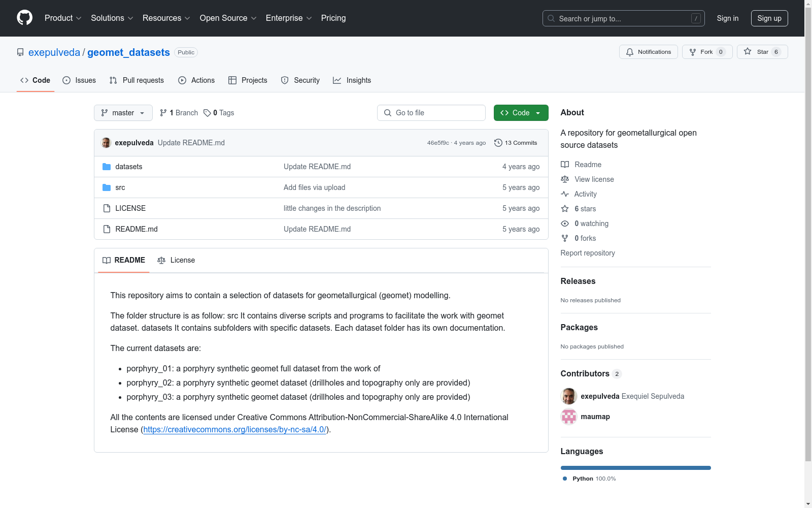Fork this repository
This screenshot has width=812, height=508.
tap(707, 52)
